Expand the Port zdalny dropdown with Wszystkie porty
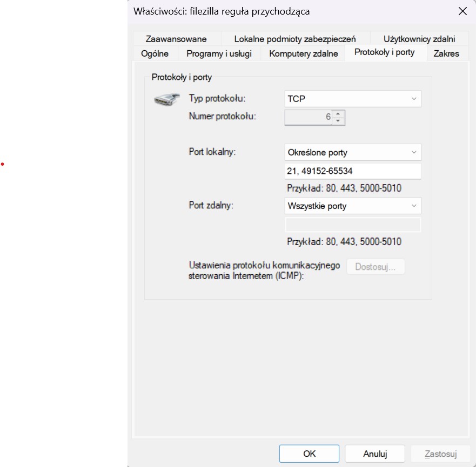 click(353, 206)
